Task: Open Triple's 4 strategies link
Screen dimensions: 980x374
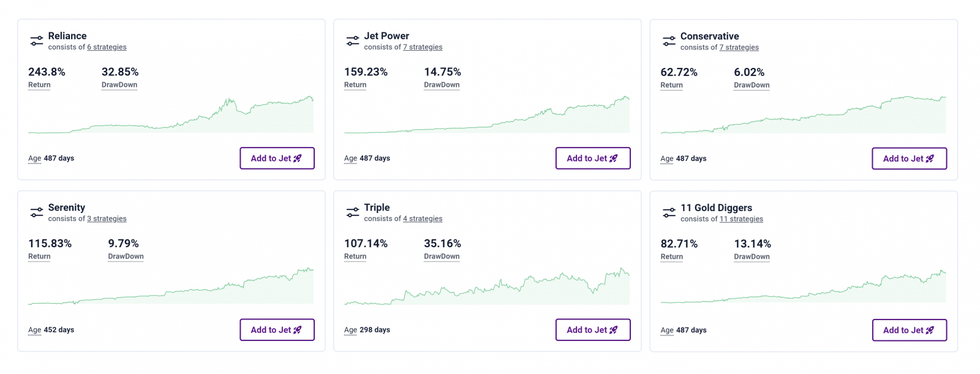Action: coord(423,219)
